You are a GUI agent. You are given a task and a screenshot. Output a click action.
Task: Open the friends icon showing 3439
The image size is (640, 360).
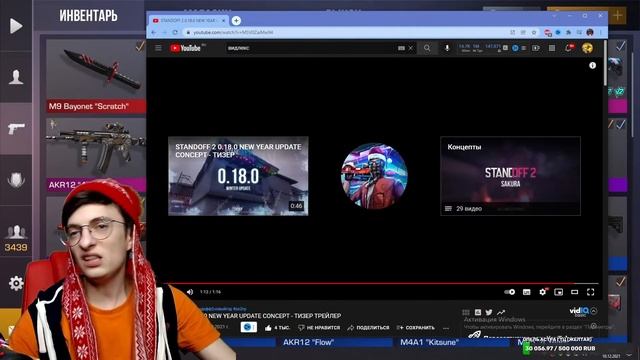[16, 238]
